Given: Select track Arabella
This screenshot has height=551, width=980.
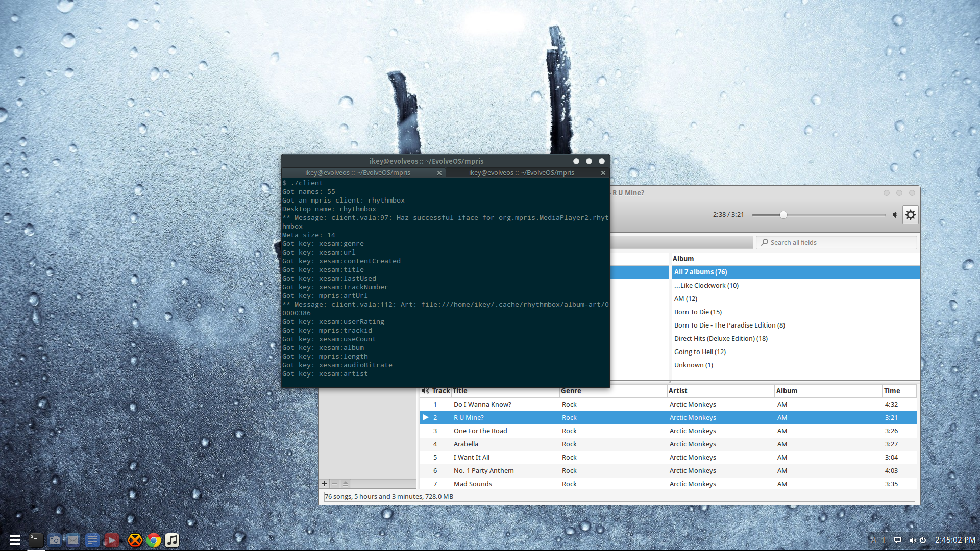Looking at the screenshot, I should (668, 444).
